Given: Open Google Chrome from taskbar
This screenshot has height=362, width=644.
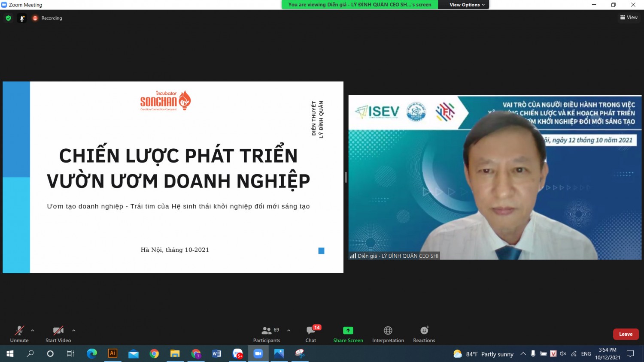Looking at the screenshot, I should click(x=154, y=354).
